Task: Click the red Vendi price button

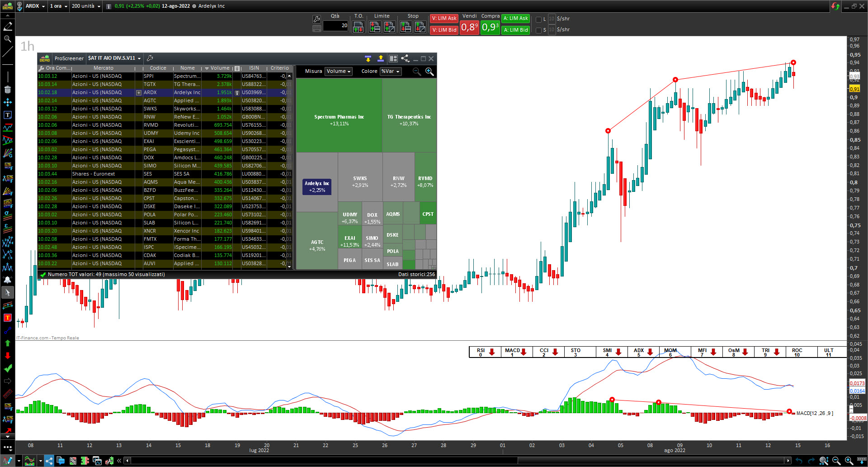Action: pyautogui.click(x=469, y=27)
